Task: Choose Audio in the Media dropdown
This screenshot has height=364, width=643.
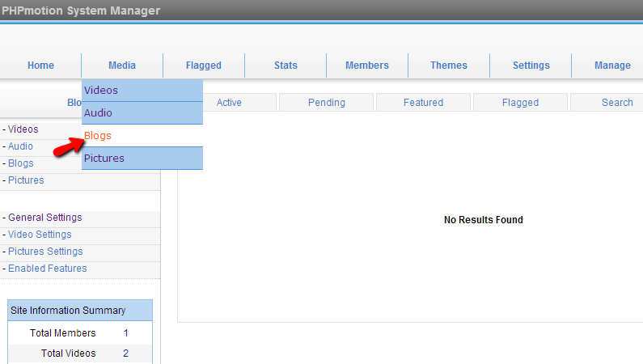Action: point(142,112)
